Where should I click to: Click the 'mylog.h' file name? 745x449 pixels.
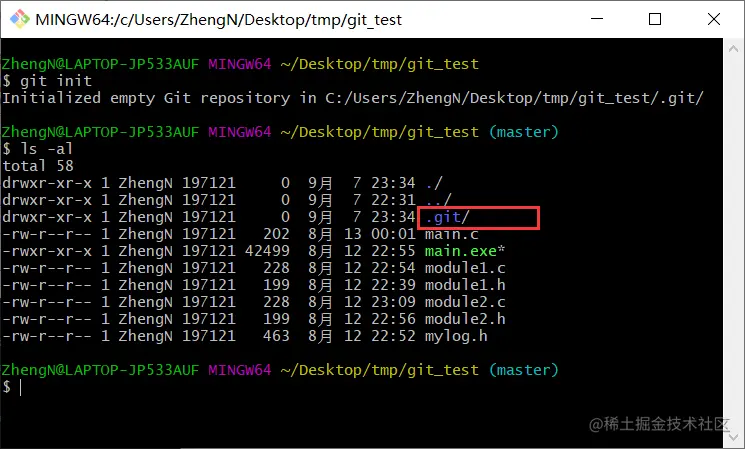(456, 336)
